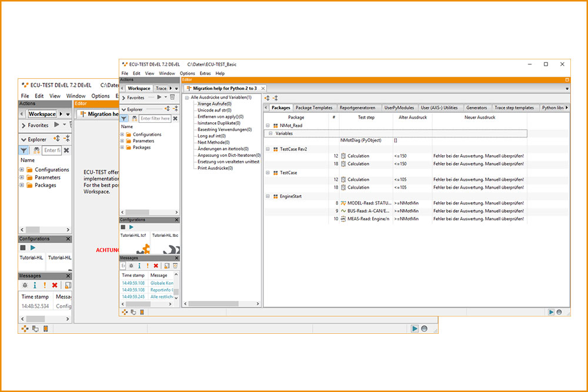Toggle the info messages filter in Messages panel
The height and width of the screenshot is (392, 588).
point(139,266)
